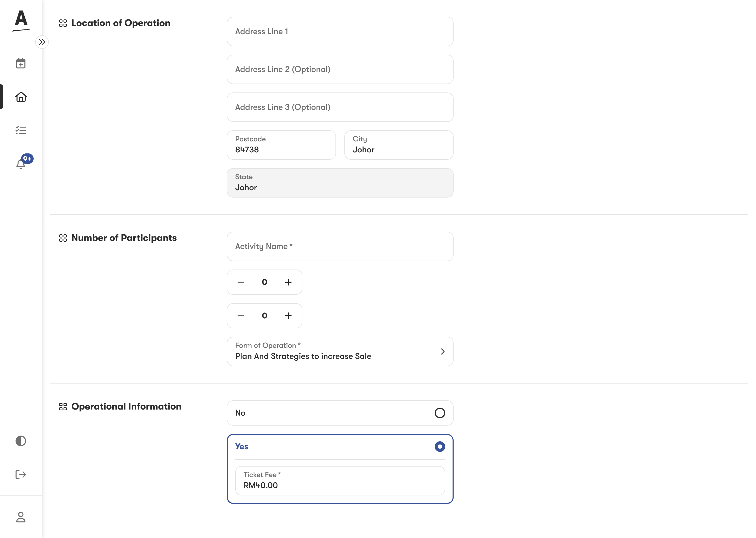Click the Address Line 1 field
This screenshot has height=538, width=756.
[x=340, y=32]
